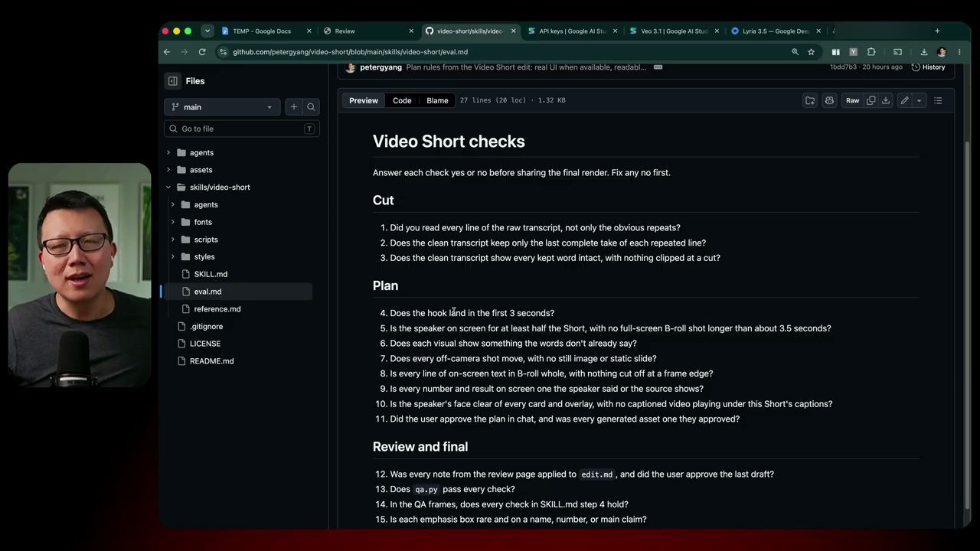Open the outline list icon

938,100
